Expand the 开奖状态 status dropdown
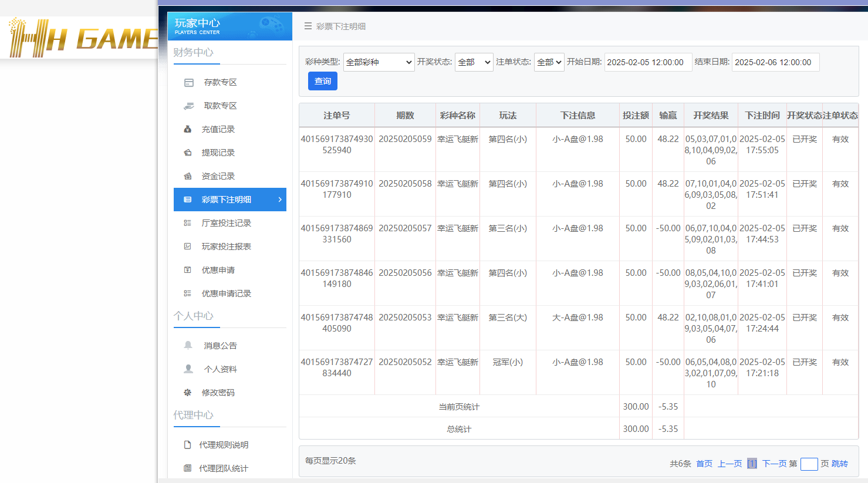Viewport: 868px width, 483px height. click(474, 62)
